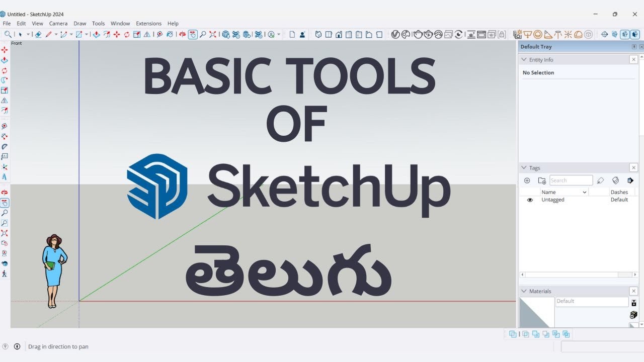Select Orbit tool in top toolbar

click(182, 35)
